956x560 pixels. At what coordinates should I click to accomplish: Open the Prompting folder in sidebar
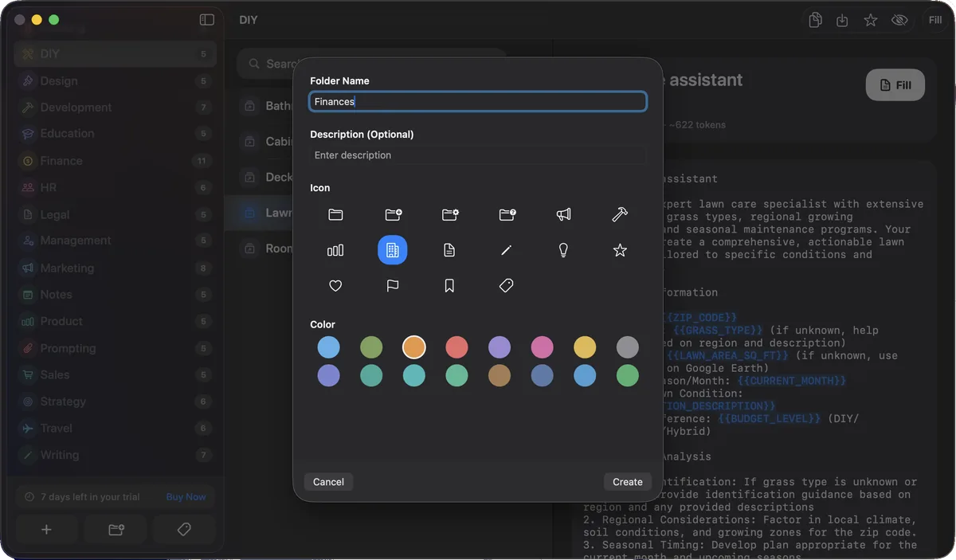[116, 349]
